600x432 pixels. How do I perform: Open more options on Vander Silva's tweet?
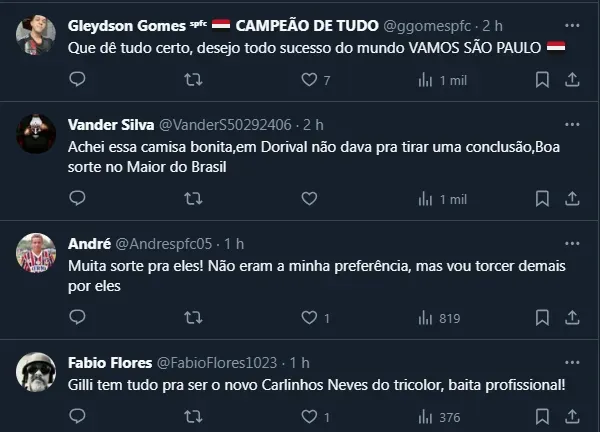pos(571,124)
